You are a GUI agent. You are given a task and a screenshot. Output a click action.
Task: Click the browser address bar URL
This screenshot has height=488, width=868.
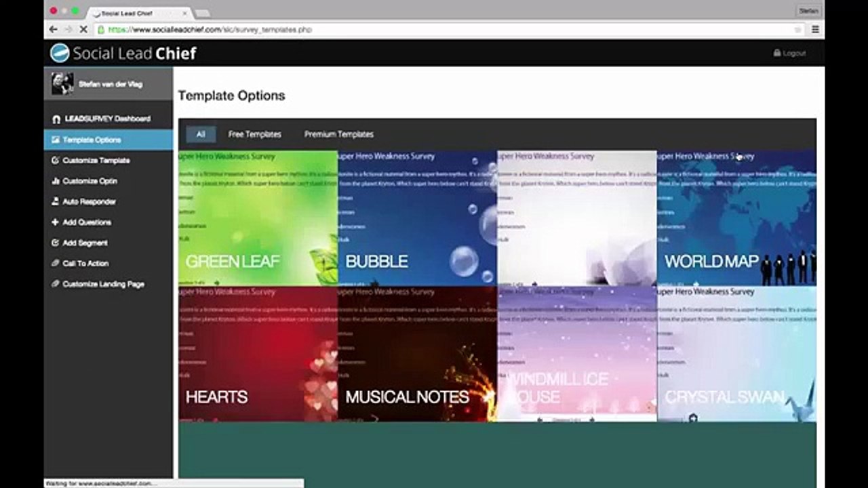(x=210, y=30)
